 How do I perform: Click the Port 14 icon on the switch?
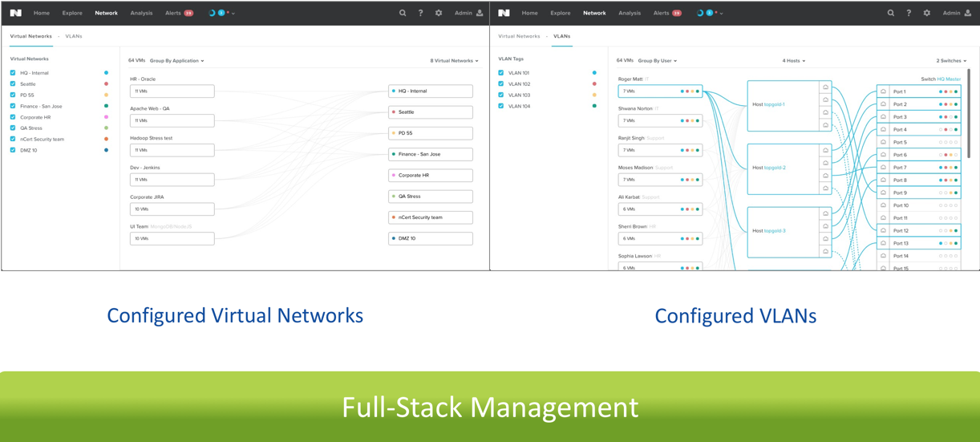coord(884,256)
